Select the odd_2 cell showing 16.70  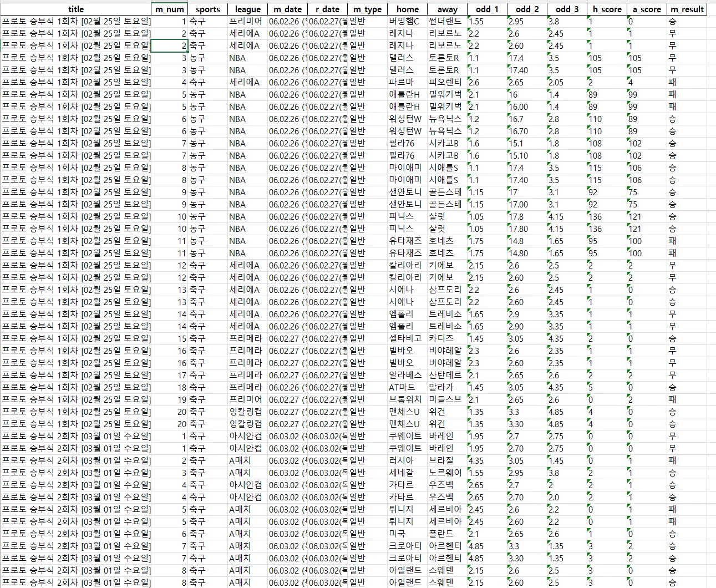(x=527, y=131)
